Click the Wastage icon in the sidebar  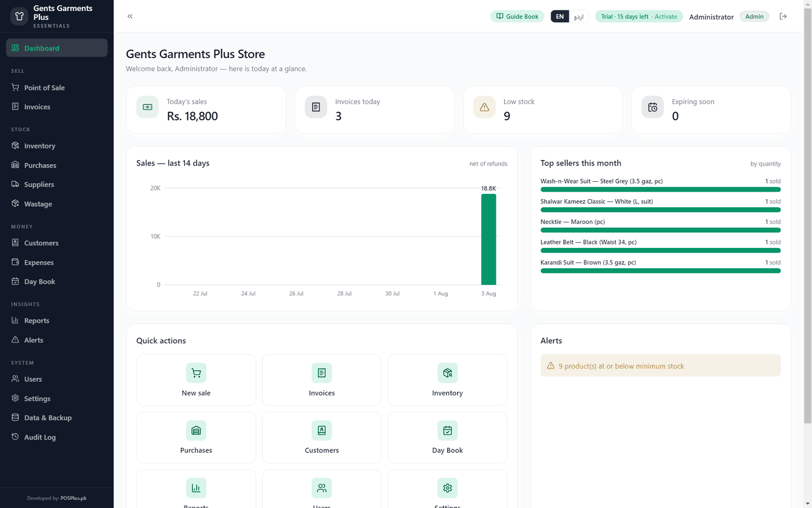(x=15, y=204)
